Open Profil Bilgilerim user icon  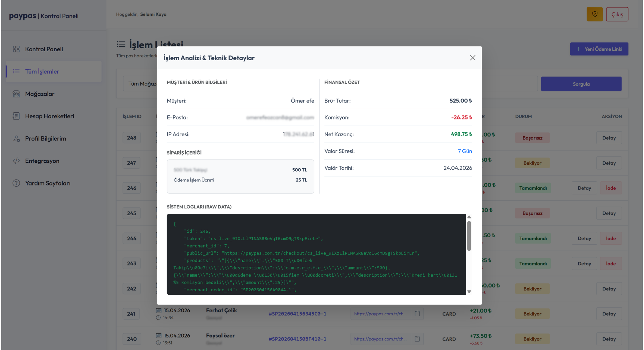(16, 138)
